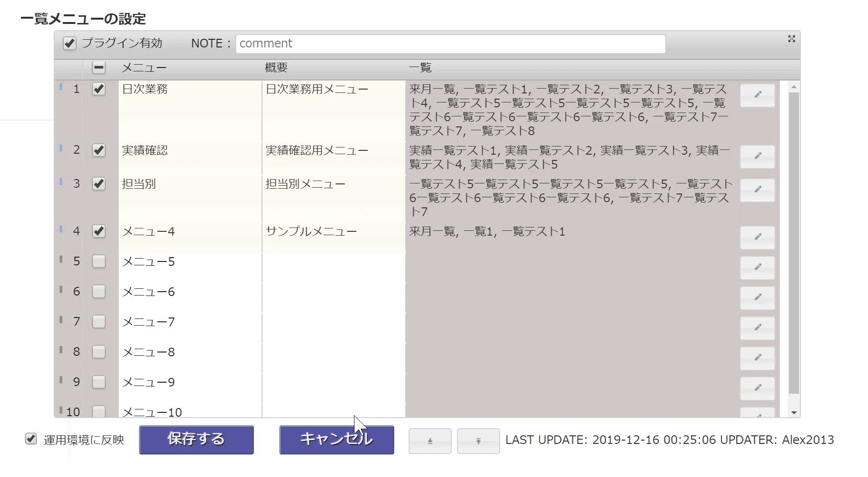Open the edit pencil for 実績確認 row
The width and height of the screenshot is (868, 477).
[757, 157]
